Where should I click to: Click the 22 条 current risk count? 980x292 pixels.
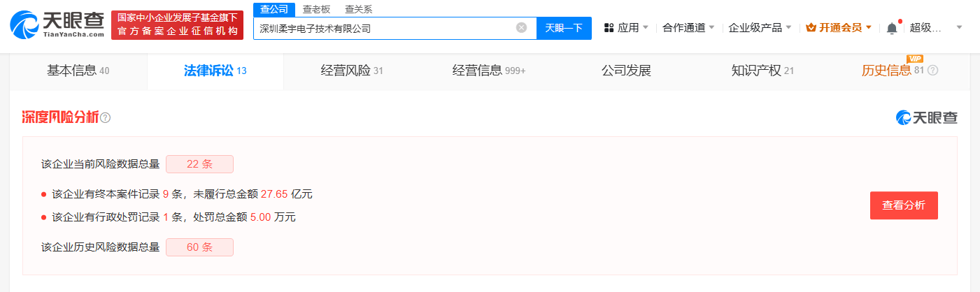(x=199, y=164)
